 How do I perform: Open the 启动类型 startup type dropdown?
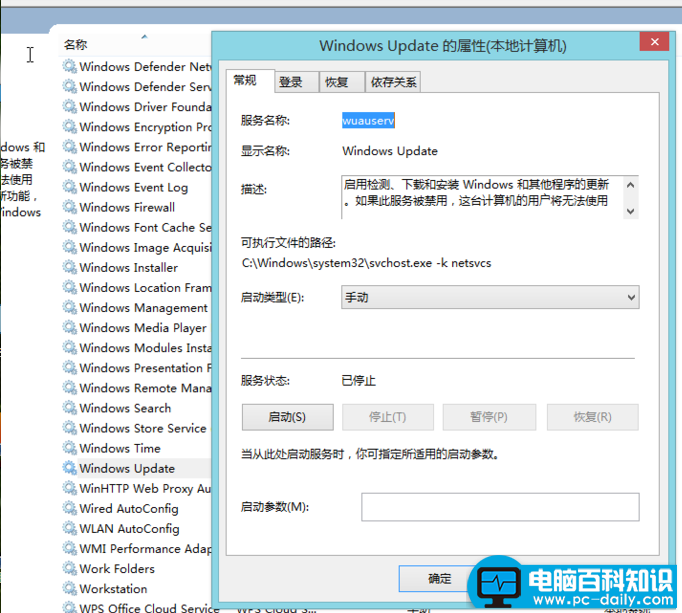(490, 297)
